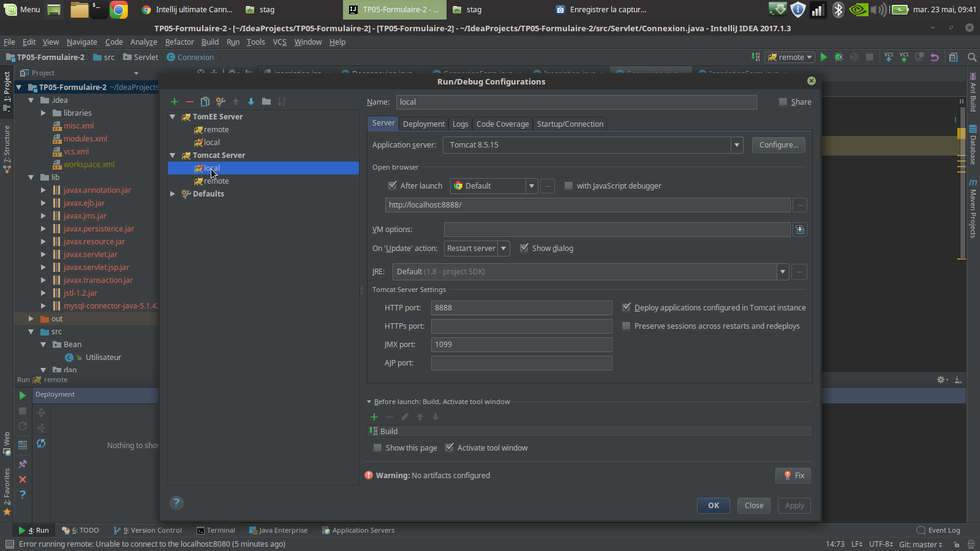
Task: Enable Preserve sessions across restarts and redeploys
Action: tap(626, 326)
